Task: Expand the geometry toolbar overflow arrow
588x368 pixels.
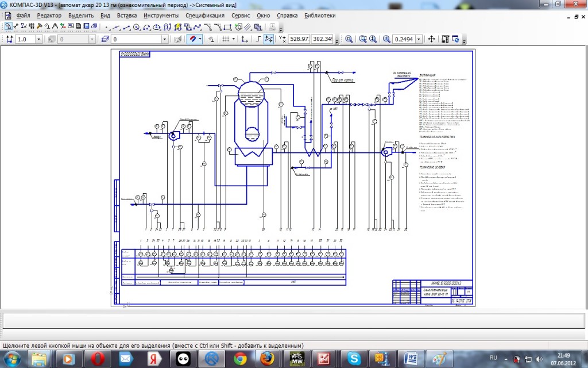Action: pyautogui.click(x=281, y=29)
